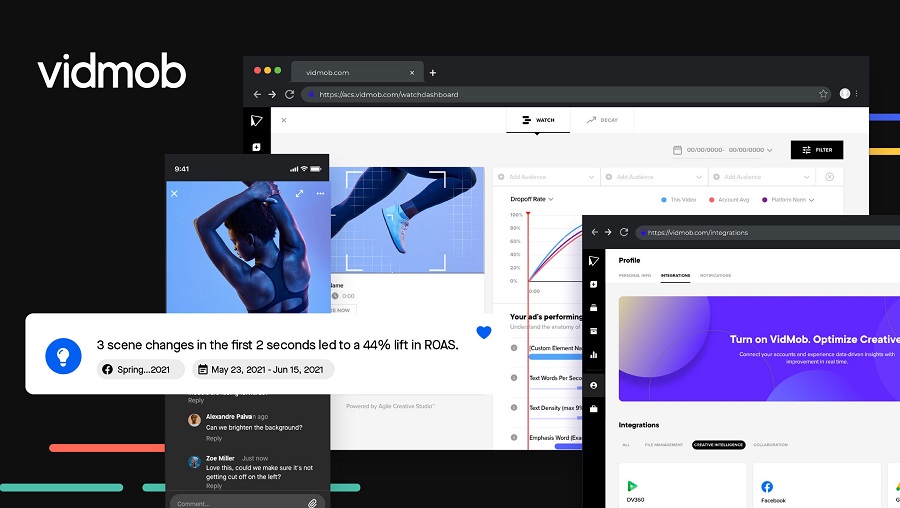Toggle the Account Avg legend series
This screenshot has height=508, width=900.
click(729, 200)
